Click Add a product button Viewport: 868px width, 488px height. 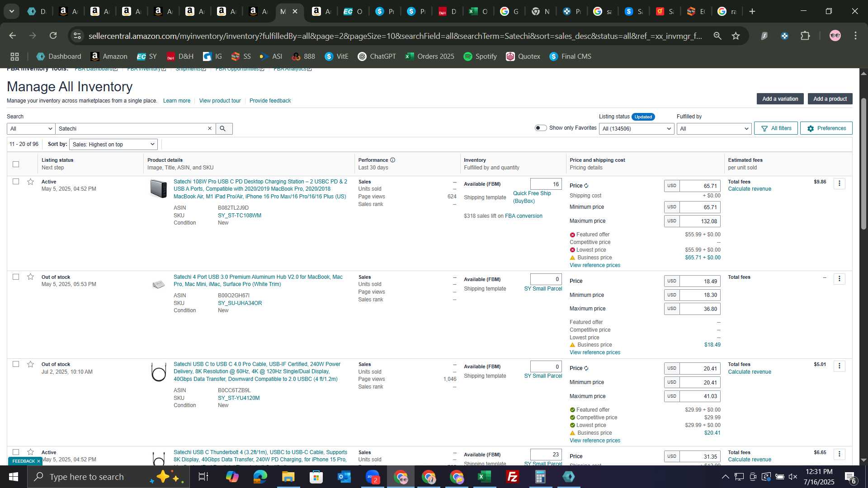tap(830, 99)
